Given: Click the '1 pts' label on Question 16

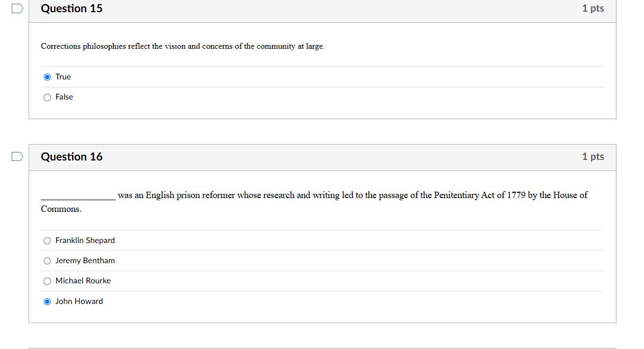Looking at the screenshot, I should click(x=593, y=157).
